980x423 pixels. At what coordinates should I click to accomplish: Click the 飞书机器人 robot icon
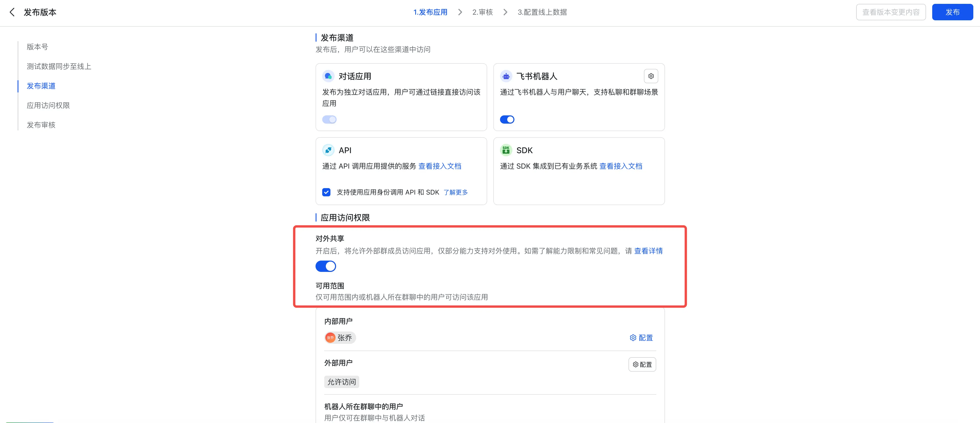tap(506, 76)
